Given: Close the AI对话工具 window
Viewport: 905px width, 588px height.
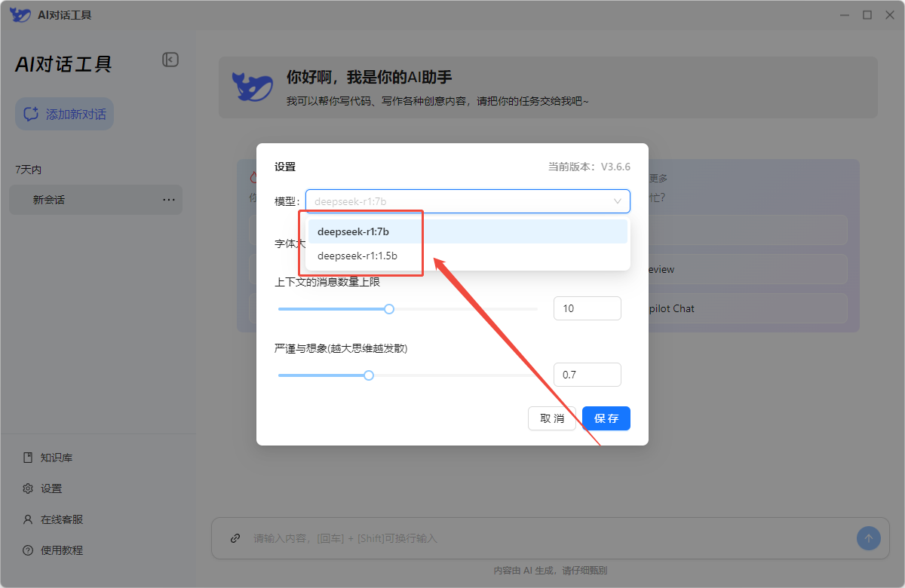Looking at the screenshot, I should 890,15.
